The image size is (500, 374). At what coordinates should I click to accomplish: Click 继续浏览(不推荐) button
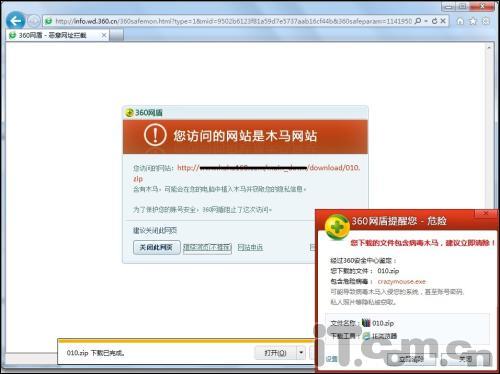(207, 247)
